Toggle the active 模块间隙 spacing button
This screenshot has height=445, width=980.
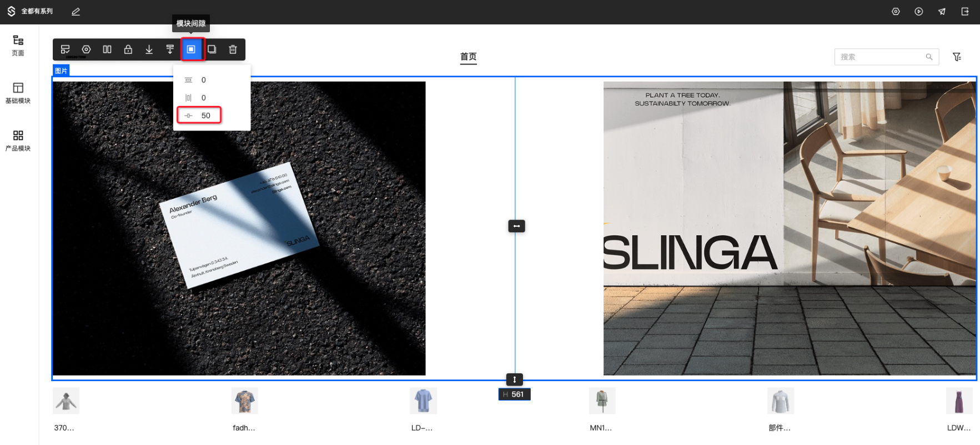tap(191, 49)
